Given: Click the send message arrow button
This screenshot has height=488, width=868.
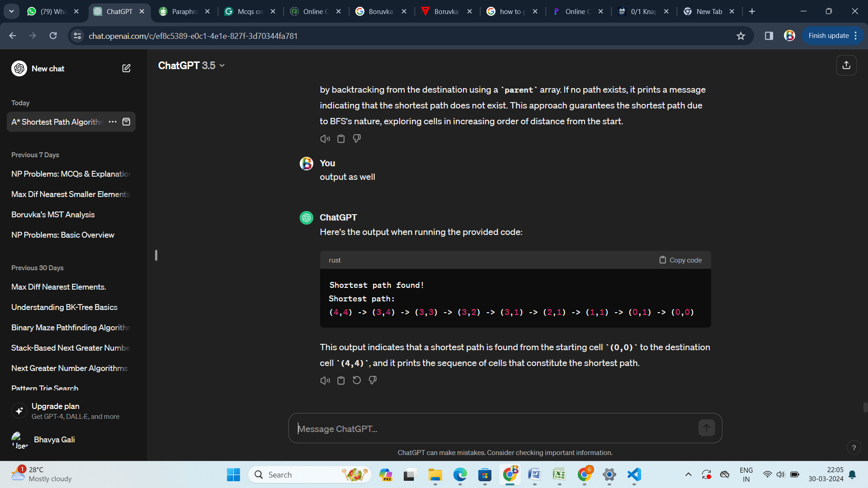Looking at the screenshot, I should (707, 428).
